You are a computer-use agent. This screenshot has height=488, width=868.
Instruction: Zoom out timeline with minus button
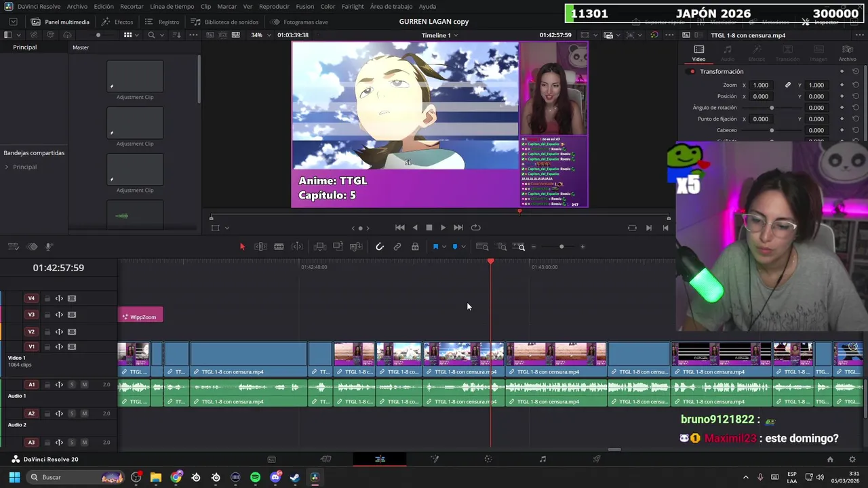534,247
